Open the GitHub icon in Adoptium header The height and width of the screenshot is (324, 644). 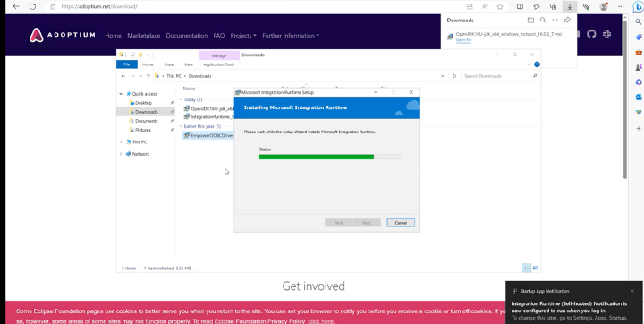click(591, 35)
